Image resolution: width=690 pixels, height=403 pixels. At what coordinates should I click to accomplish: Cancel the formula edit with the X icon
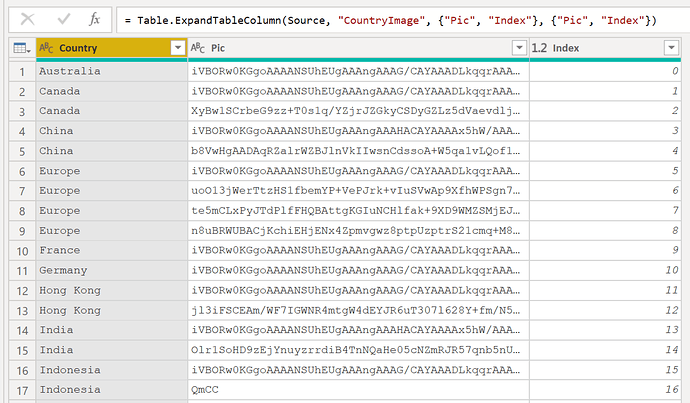pyautogui.click(x=27, y=19)
